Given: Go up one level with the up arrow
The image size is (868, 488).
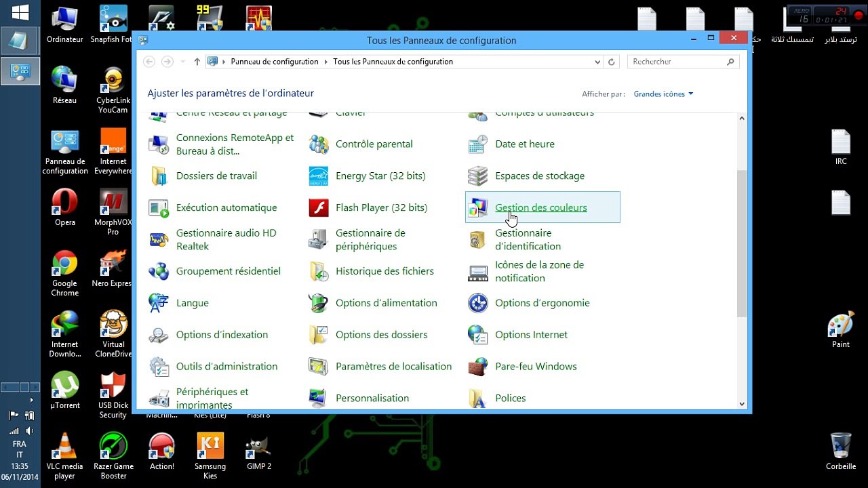Looking at the screenshot, I should (x=197, y=62).
